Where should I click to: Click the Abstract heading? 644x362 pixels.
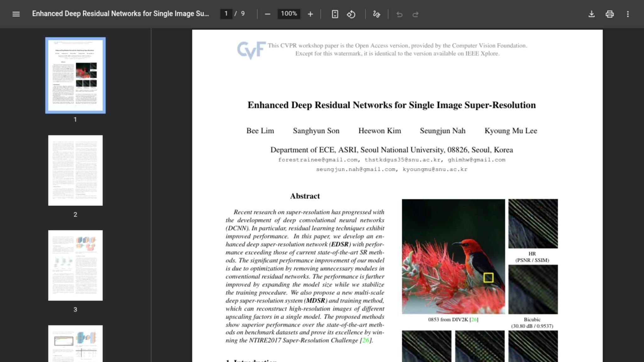[305, 196]
